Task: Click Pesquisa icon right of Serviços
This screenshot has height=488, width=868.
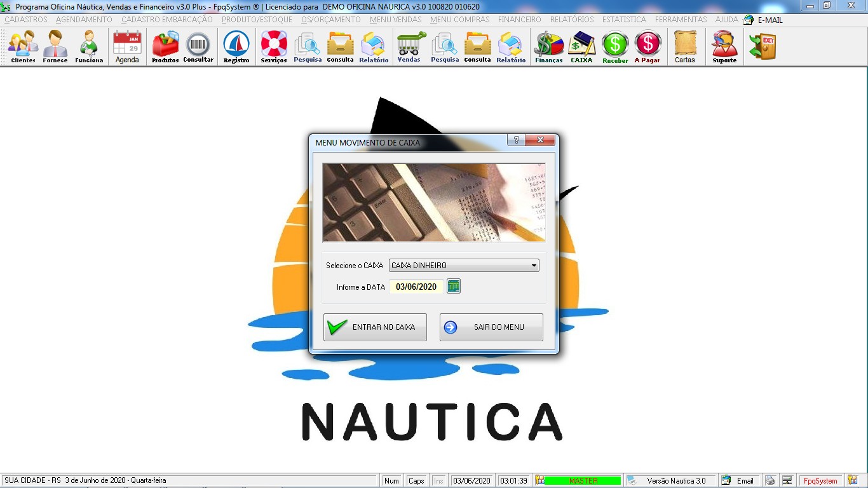Action: click(x=308, y=47)
